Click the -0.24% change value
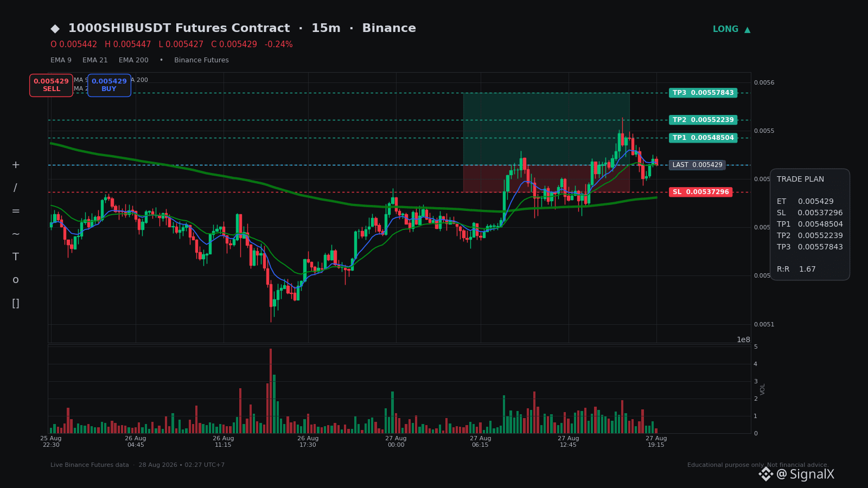The image size is (868, 488). click(278, 44)
